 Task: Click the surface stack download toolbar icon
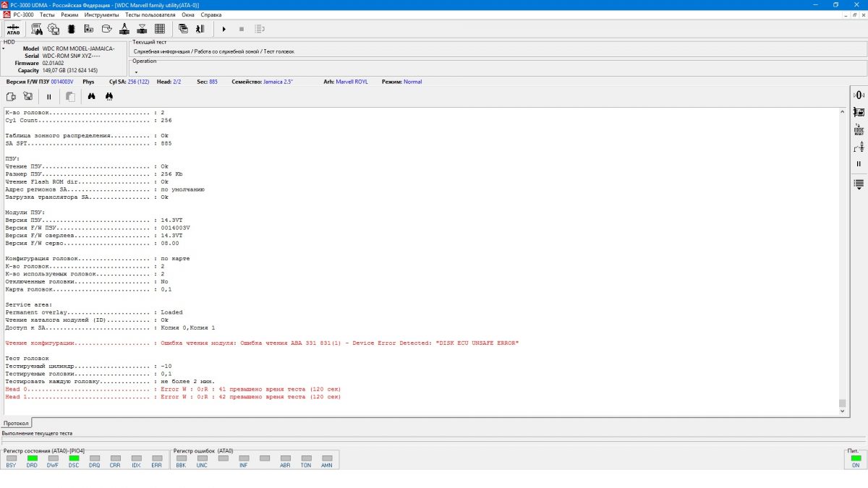point(142,29)
